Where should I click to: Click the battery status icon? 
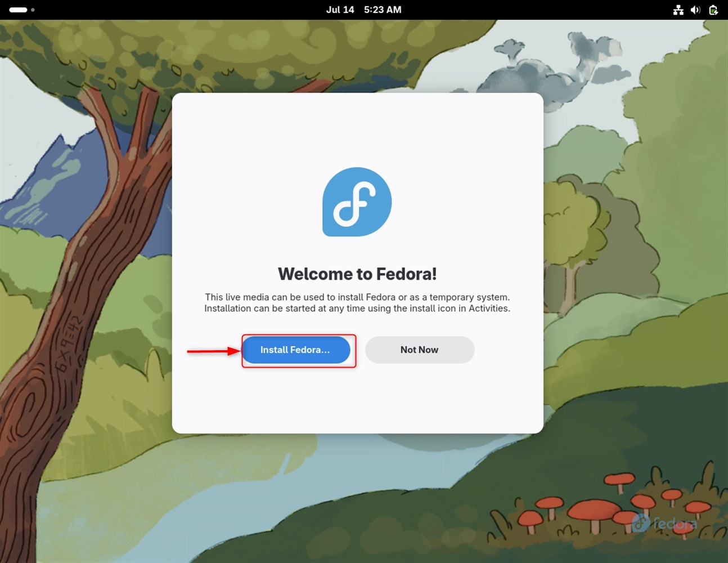point(713,10)
